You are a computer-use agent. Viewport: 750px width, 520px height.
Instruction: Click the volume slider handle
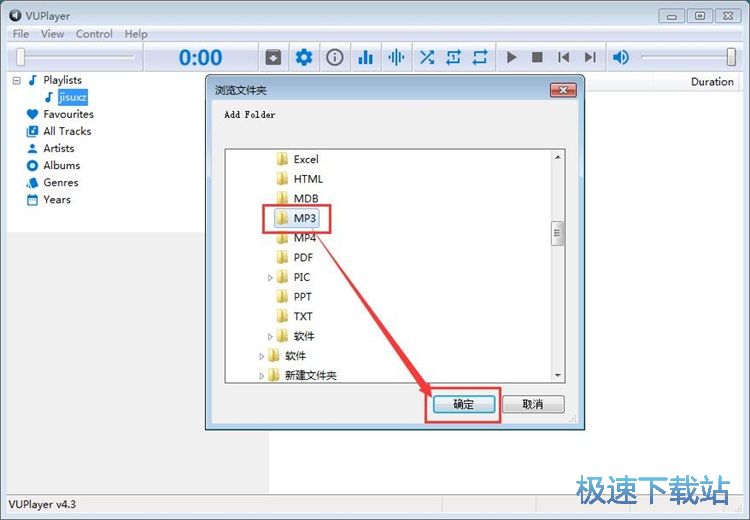click(731, 57)
